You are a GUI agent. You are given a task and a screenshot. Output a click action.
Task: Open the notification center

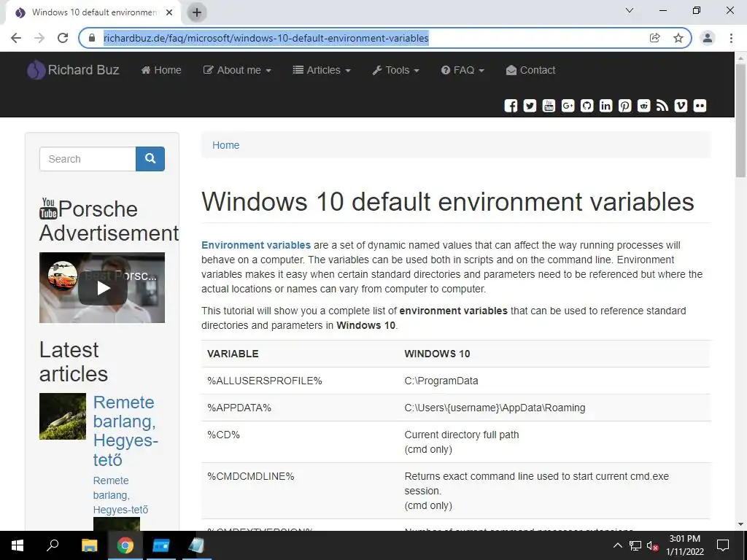pos(723,545)
